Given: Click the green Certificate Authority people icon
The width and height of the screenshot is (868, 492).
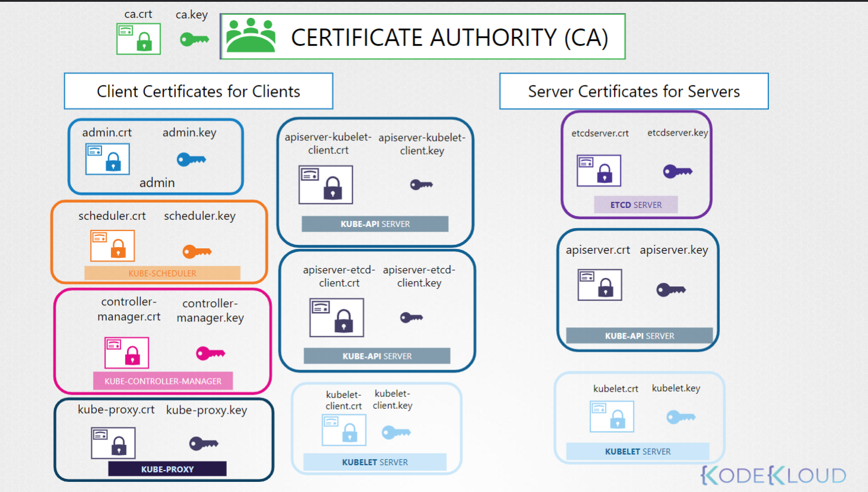Looking at the screenshot, I should pyautogui.click(x=251, y=35).
